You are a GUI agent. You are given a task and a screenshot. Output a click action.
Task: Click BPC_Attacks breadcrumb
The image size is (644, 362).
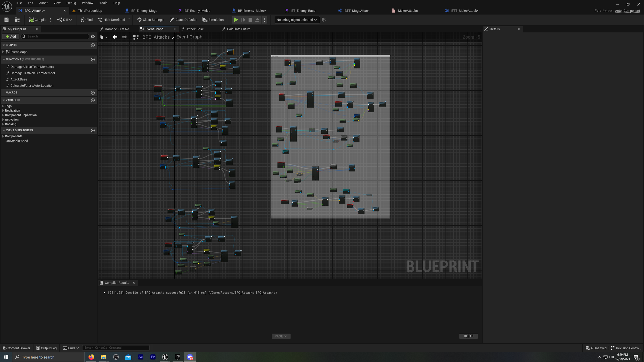pyautogui.click(x=156, y=37)
